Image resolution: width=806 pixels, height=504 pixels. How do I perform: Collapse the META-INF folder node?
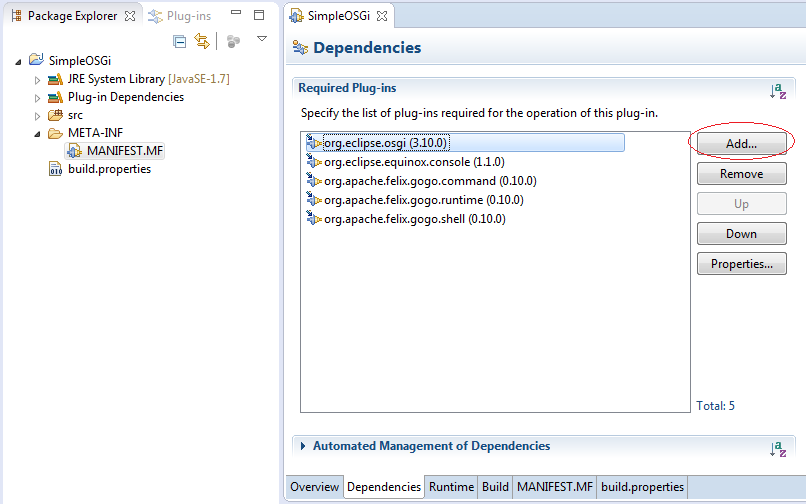coord(37,134)
